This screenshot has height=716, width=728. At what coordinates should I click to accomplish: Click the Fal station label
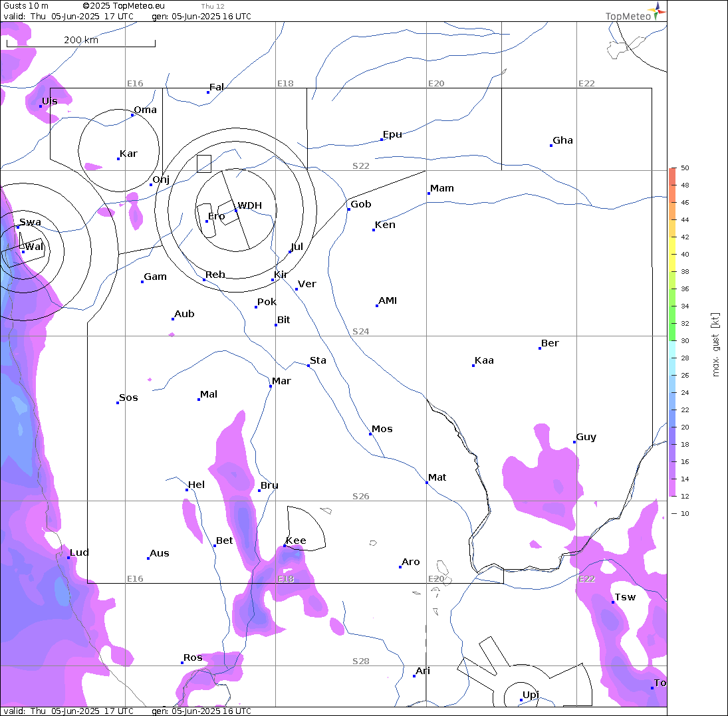217,87
